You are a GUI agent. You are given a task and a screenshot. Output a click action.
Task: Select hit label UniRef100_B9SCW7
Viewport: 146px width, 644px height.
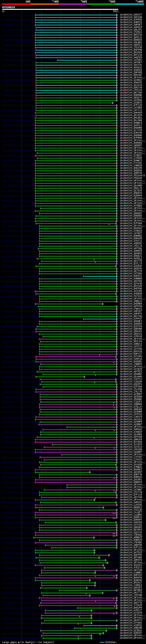[131, 75]
